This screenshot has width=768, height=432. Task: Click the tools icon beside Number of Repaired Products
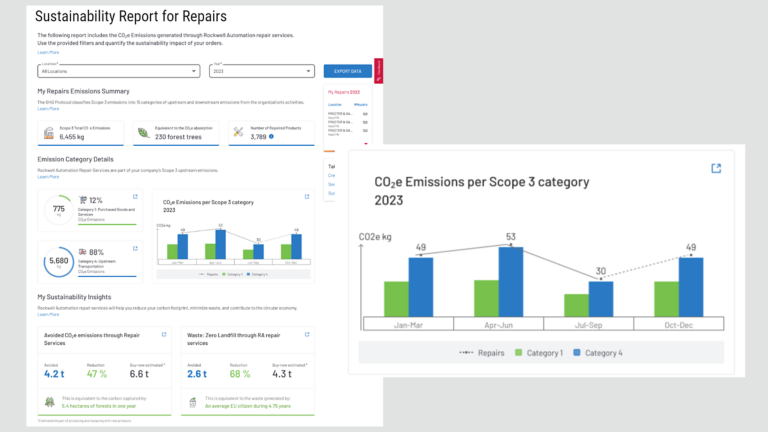pos(238,132)
